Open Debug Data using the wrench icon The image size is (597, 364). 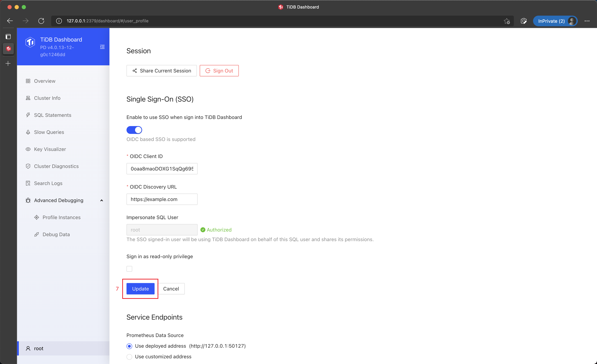pos(37,234)
